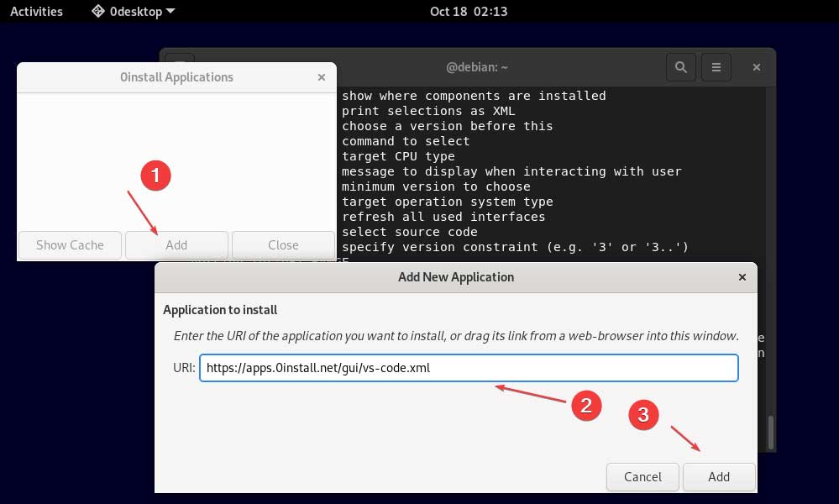The width and height of the screenshot is (839, 504).
Task: Open the terminal search by clicking the magnifier icon
Action: pos(680,66)
